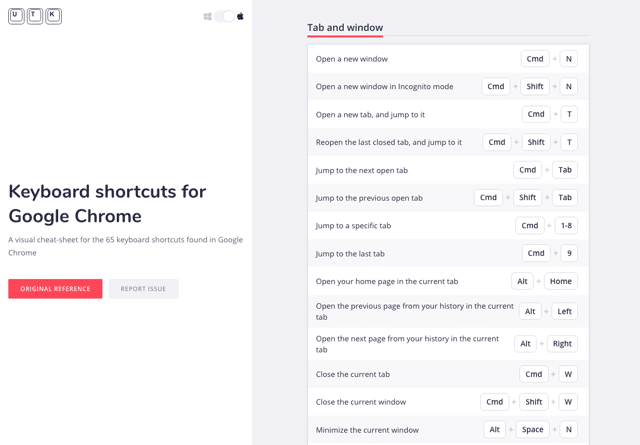Screen dimensions: 640x445
Task: Click the Home key badge
Action: click(561, 282)
